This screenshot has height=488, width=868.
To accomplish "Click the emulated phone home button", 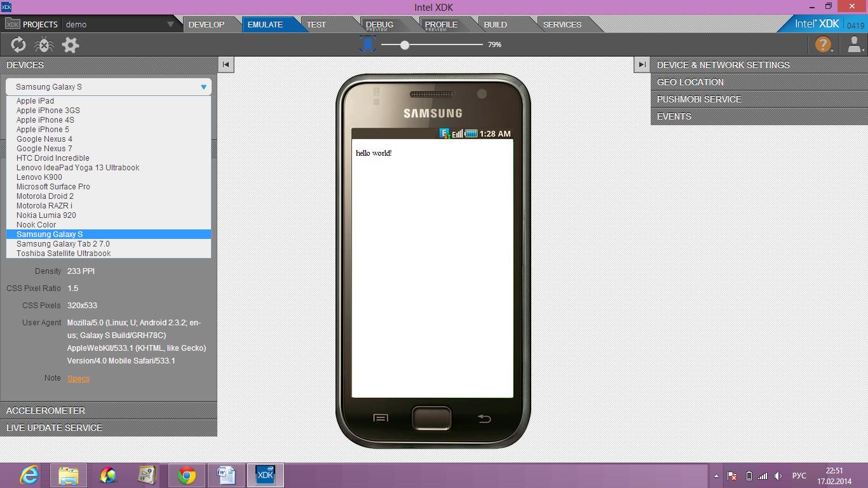I will pyautogui.click(x=431, y=418).
